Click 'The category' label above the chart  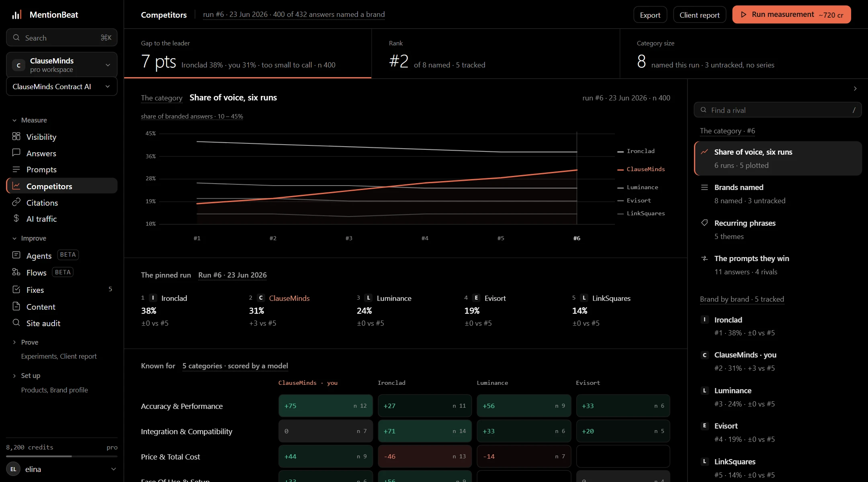click(x=162, y=98)
